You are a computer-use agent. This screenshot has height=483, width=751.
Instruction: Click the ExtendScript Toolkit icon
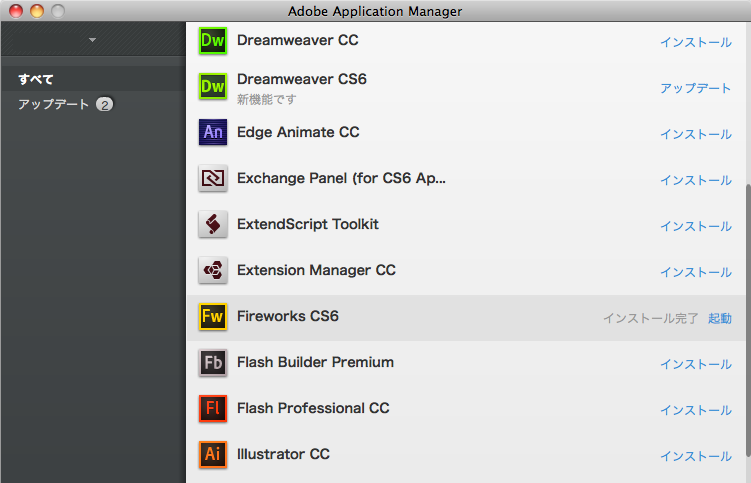(x=213, y=224)
